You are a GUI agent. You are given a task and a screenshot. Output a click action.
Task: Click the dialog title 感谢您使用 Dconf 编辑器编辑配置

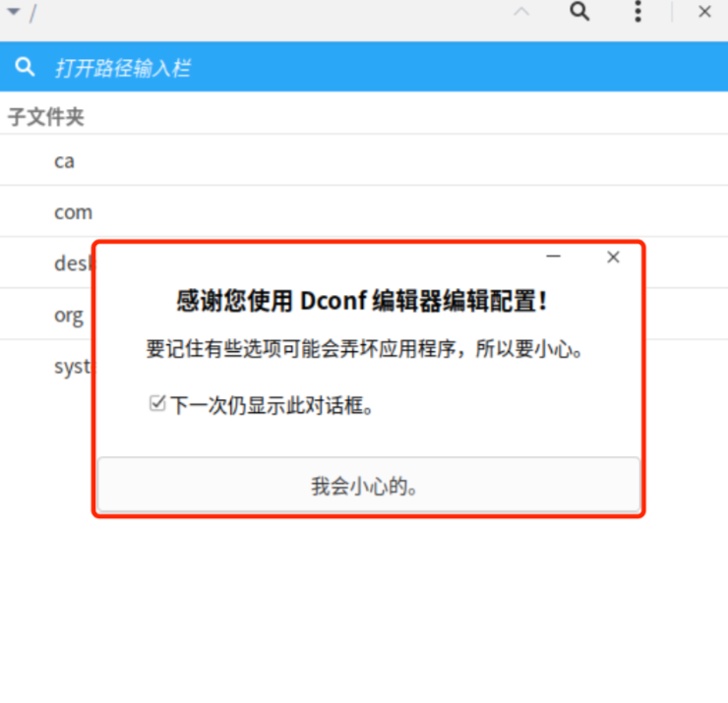click(362, 300)
